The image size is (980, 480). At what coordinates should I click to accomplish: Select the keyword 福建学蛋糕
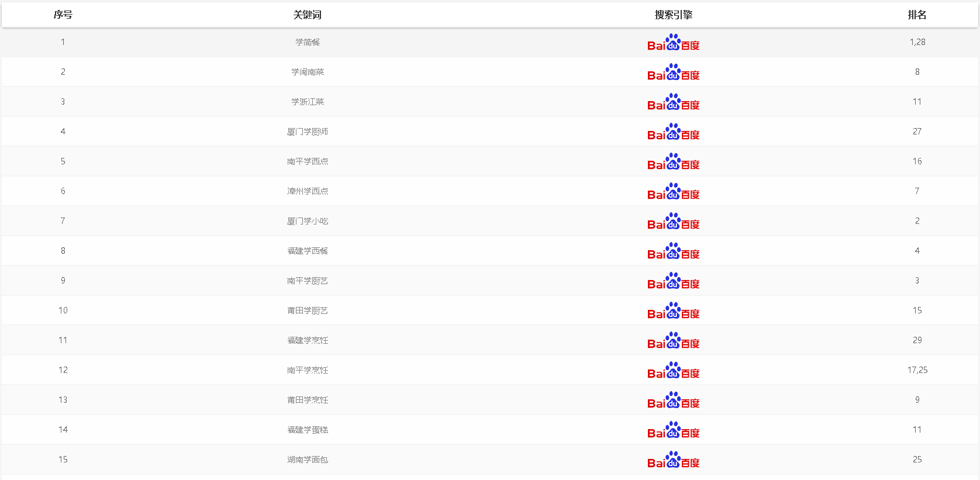[x=308, y=430]
